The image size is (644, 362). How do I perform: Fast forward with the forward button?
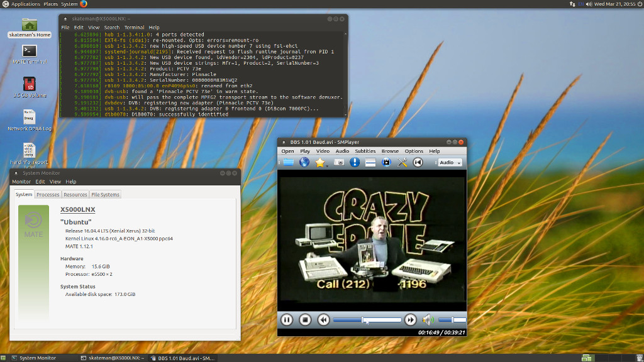coord(410,320)
